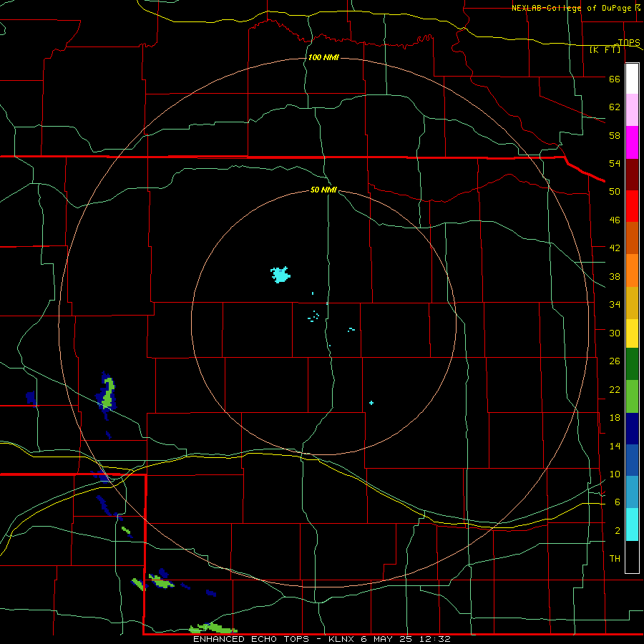644x644 pixels.
Task: Click the '22' label on the legend
Action: 615,389
